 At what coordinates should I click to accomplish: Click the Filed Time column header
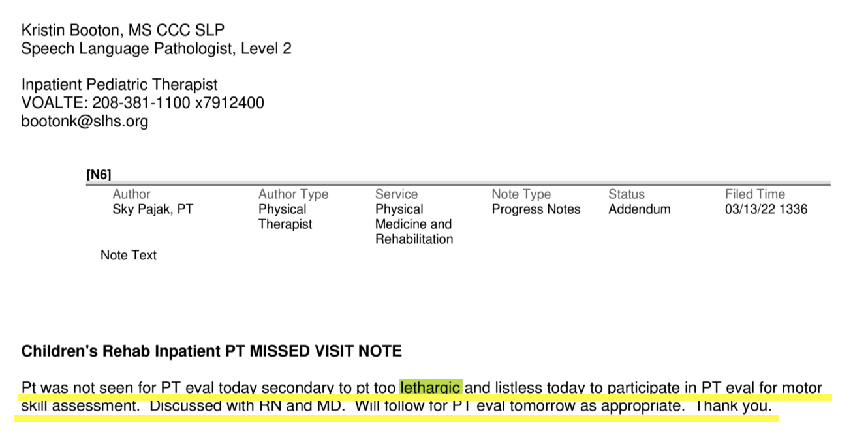pos(755,194)
